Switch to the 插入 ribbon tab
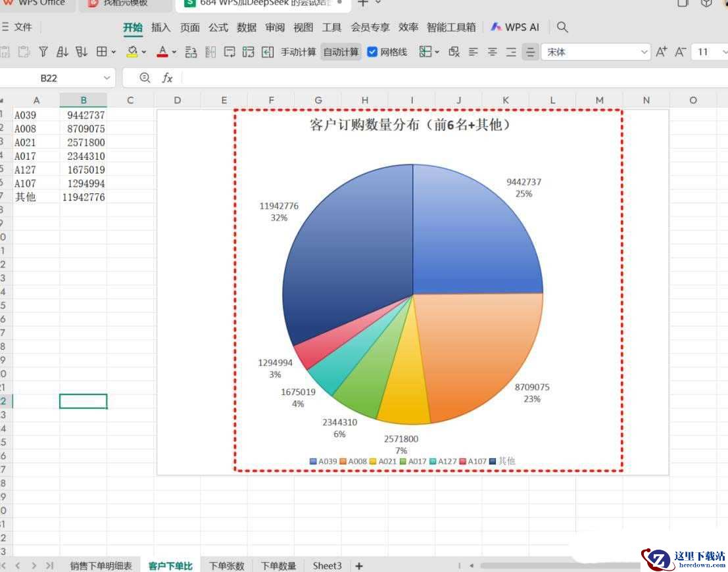 pos(161,28)
